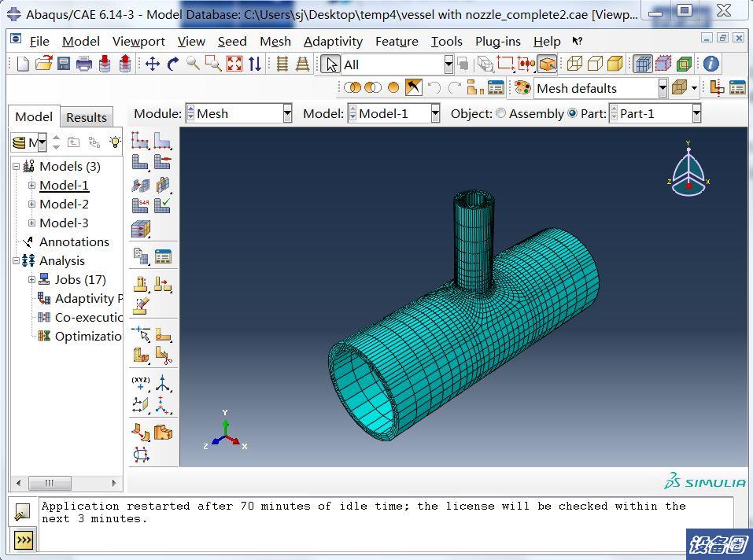Open the Mesh menu
The height and width of the screenshot is (560, 753).
pyautogui.click(x=275, y=42)
